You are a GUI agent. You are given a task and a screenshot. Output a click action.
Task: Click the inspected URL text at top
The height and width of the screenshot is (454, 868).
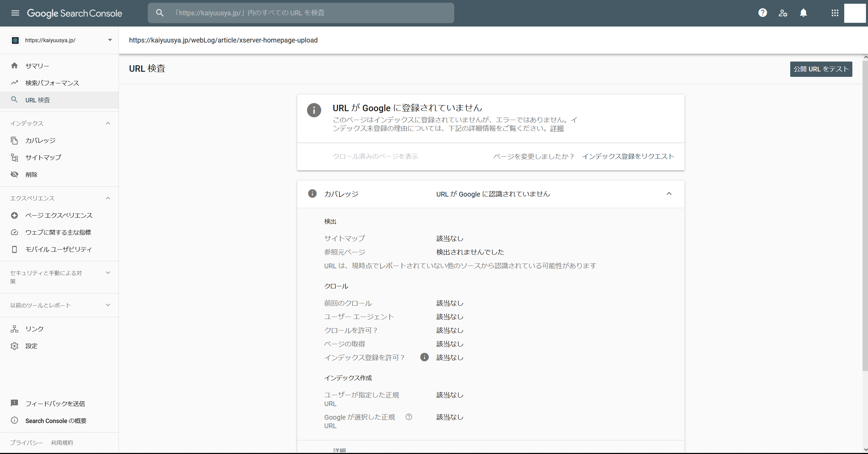point(223,40)
